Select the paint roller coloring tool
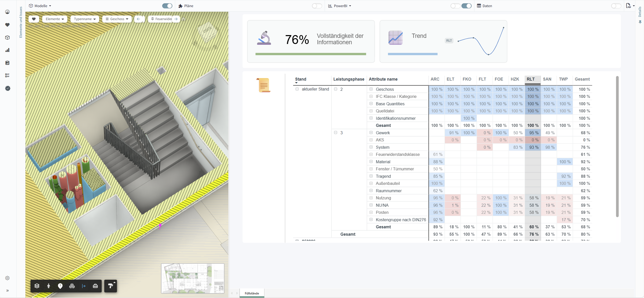 pyautogui.click(x=111, y=286)
